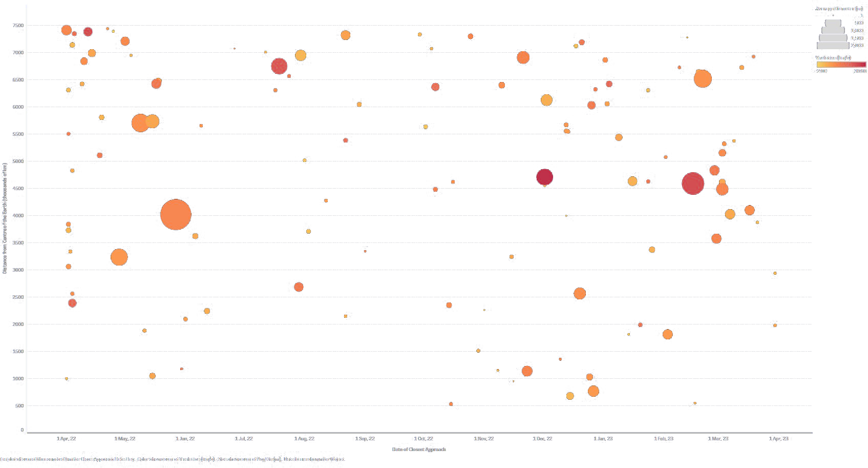This screenshot has width=868, height=468.
Task: Click the '30.00' label under the color legend
Action: tap(860, 72)
